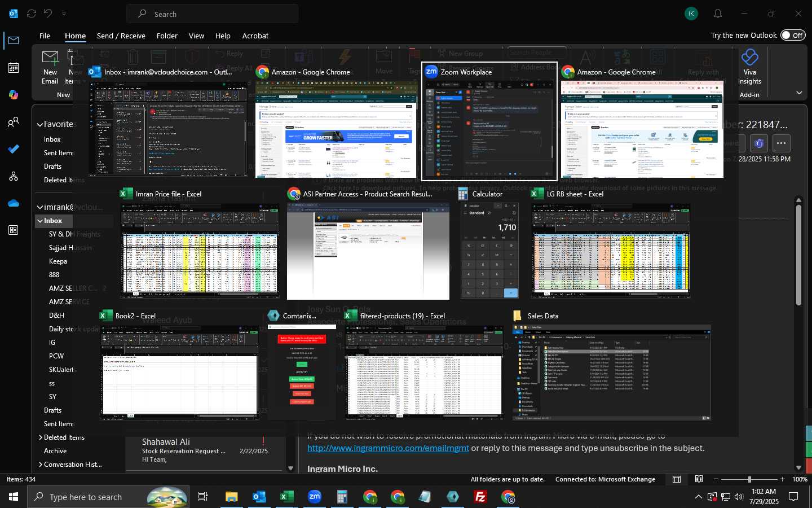Click zoom out minus in status bar
This screenshot has height=508, width=812.
pos(716,479)
